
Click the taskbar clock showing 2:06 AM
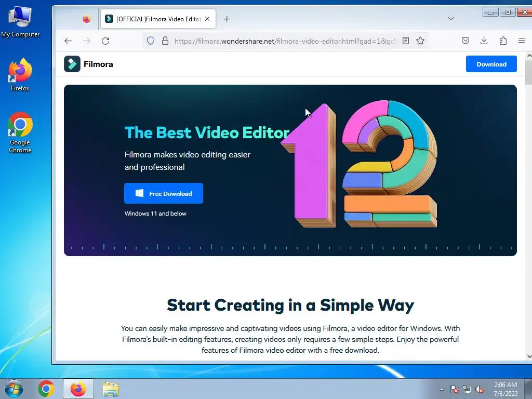coord(506,389)
